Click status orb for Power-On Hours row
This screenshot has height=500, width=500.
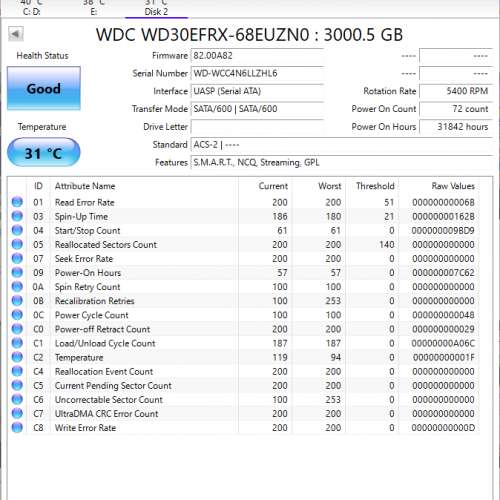(x=17, y=272)
